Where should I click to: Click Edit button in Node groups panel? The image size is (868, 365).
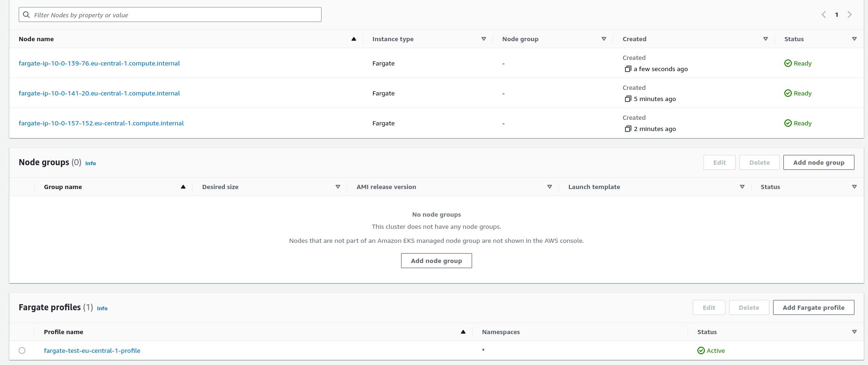tap(719, 162)
